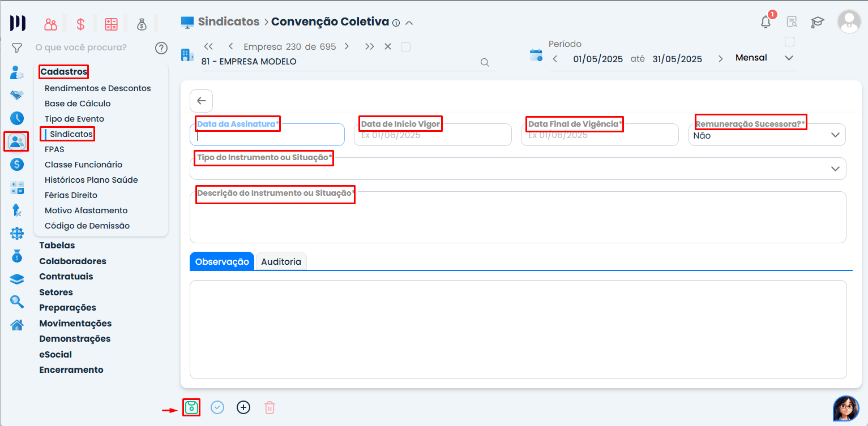Open Rendimentos e Descontos menu item
The height and width of the screenshot is (426, 868).
click(98, 88)
